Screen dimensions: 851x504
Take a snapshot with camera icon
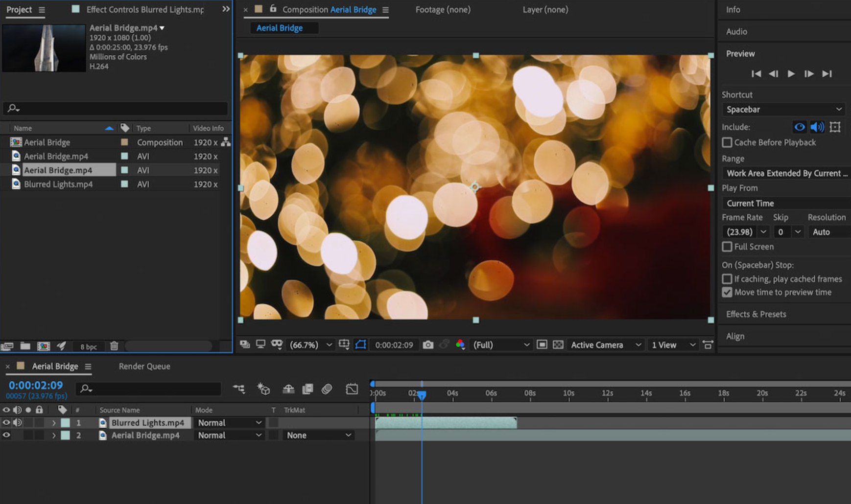[x=428, y=345]
